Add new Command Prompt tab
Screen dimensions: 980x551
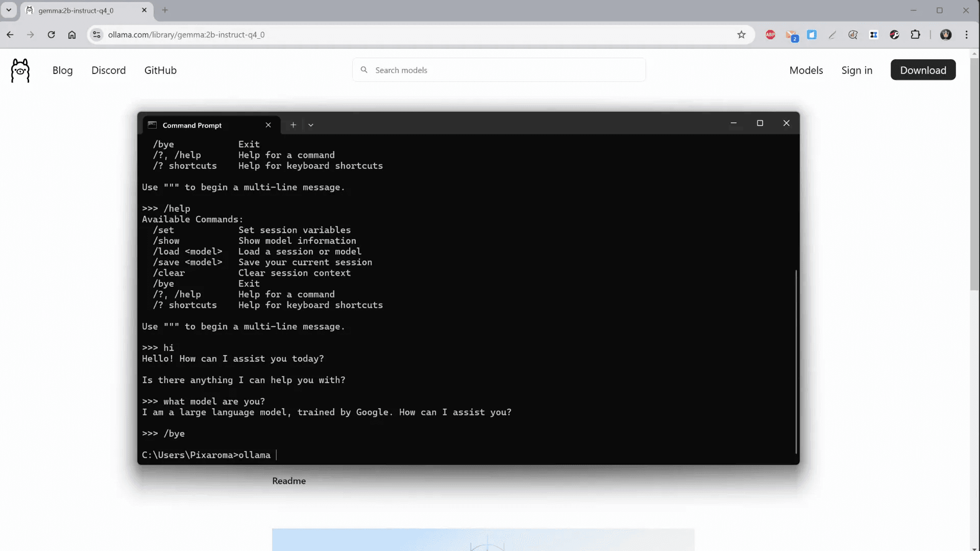coord(293,125)
